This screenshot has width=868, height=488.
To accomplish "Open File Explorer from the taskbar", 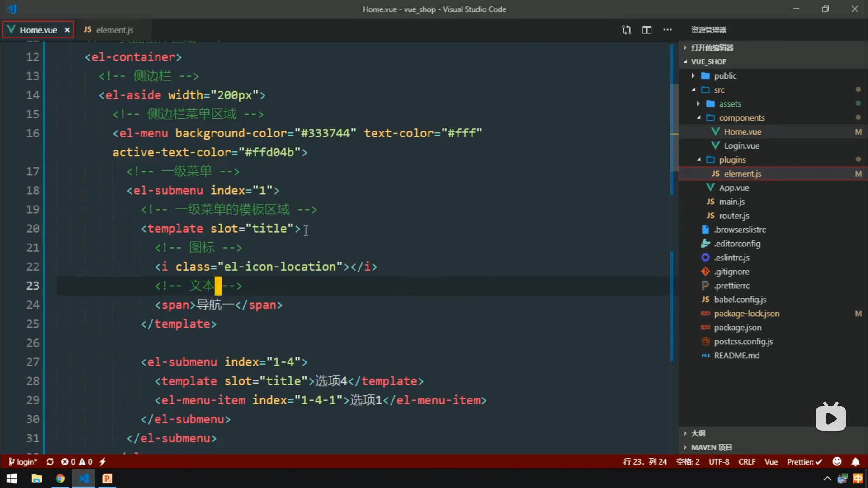I will coord(37,479).
